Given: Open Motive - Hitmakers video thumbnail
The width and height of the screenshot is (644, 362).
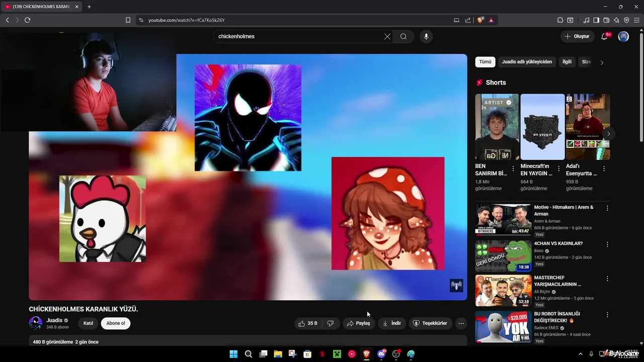Looking at the screenshot, I should pos(503,219).
